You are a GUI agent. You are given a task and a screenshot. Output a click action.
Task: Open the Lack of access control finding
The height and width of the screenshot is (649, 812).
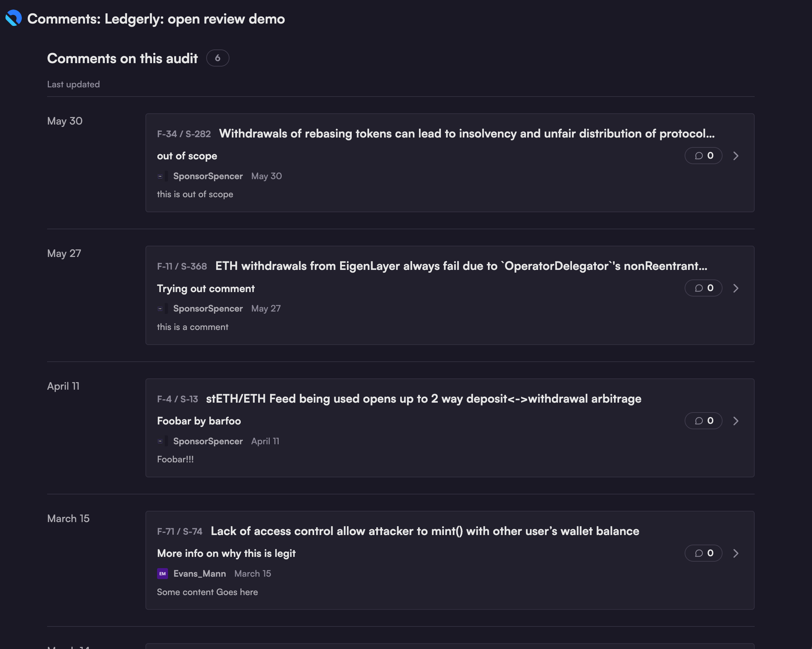tap(425, 531)
